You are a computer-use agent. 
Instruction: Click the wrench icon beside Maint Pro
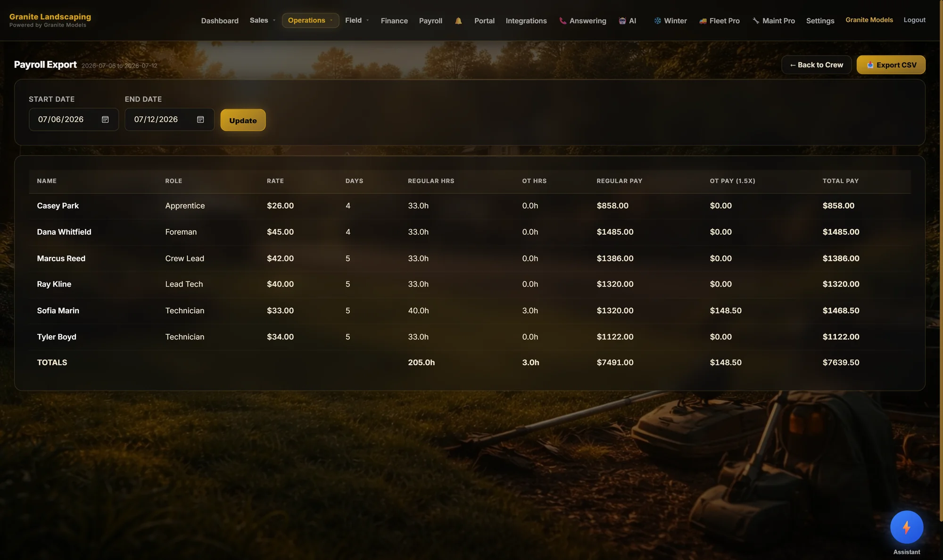[x=756, y=21]
